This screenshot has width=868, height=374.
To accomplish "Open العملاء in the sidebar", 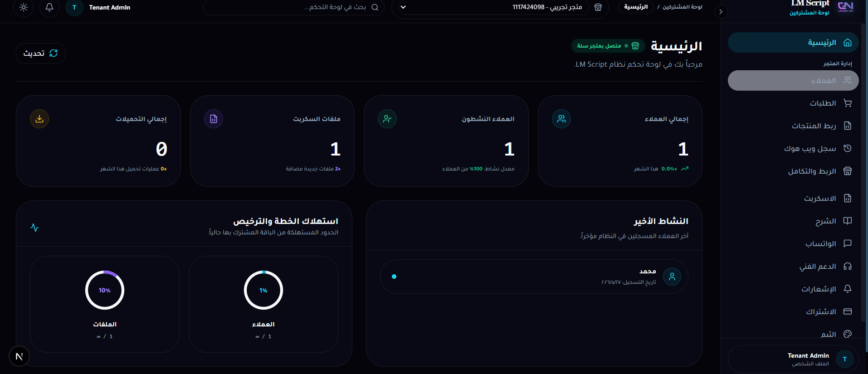I will click(793, 80).
